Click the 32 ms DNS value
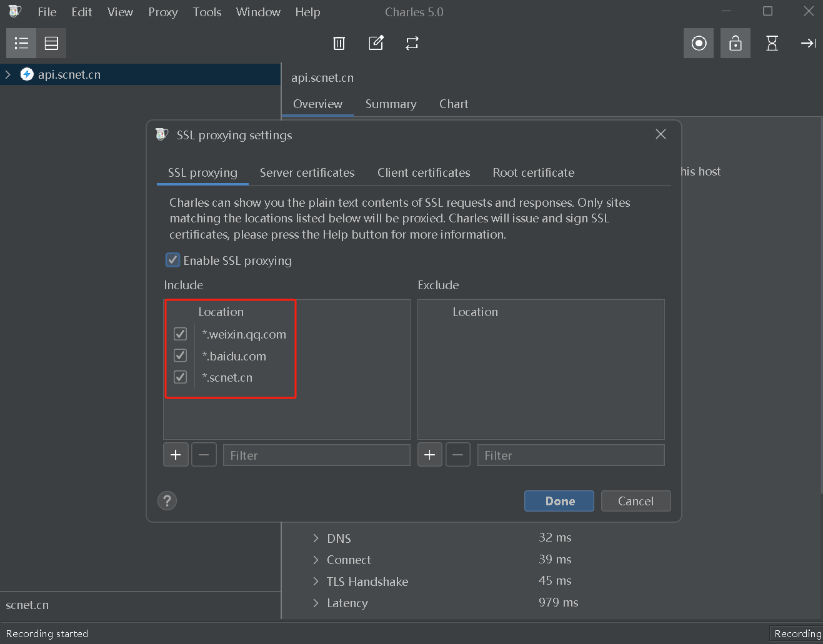This screenshot has height=644, width=823. pos(555,537)
